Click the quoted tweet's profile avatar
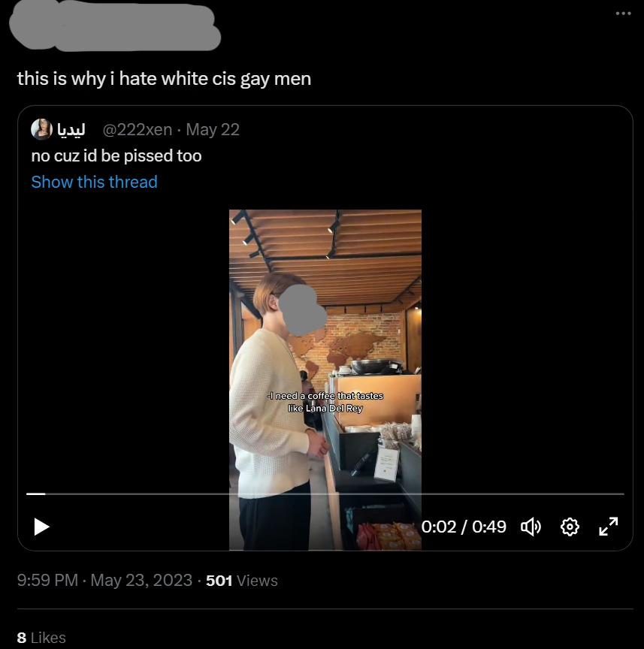Image resolution: width=644 pixels, height=649 pixels. coord(41,129)
